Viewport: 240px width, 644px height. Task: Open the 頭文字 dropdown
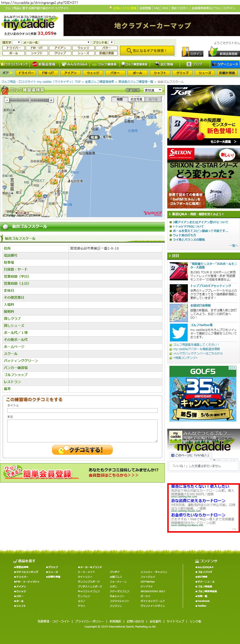point(17,43)
